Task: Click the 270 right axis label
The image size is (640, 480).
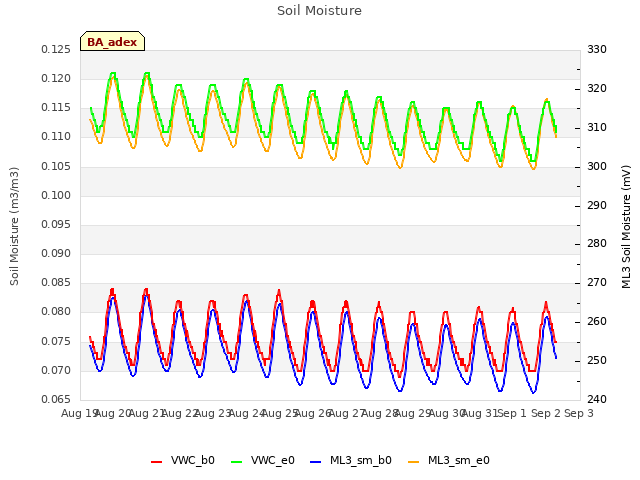Action: (x=597, y=283)
